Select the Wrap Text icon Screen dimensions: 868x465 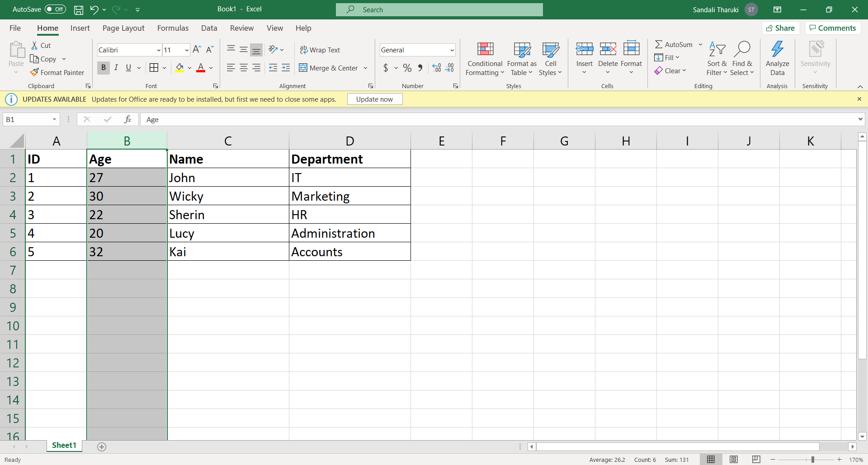click(304, 50)
